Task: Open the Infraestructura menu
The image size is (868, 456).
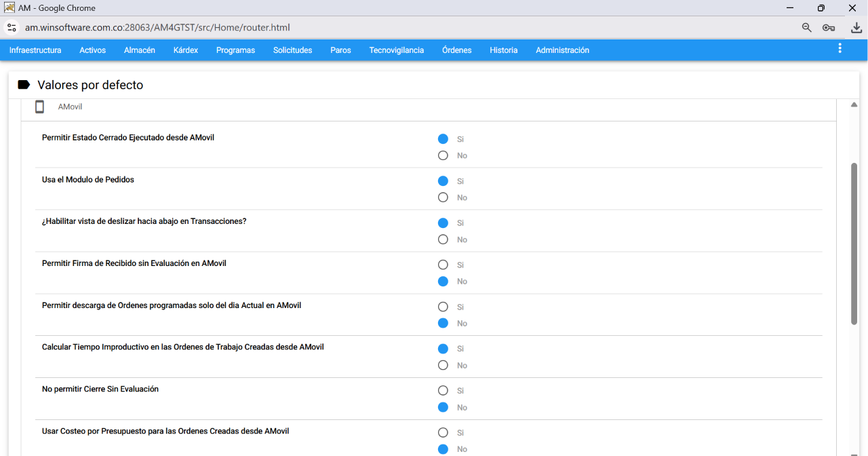Action: point(35,50)
